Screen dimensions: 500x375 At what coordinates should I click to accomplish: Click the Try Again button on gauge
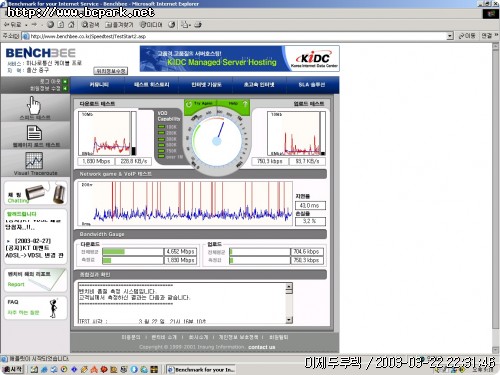(200, 104)
